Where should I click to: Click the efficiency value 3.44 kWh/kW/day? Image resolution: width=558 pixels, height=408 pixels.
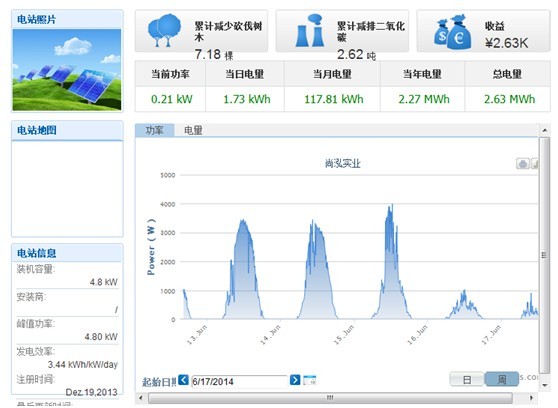coord(83,365)
